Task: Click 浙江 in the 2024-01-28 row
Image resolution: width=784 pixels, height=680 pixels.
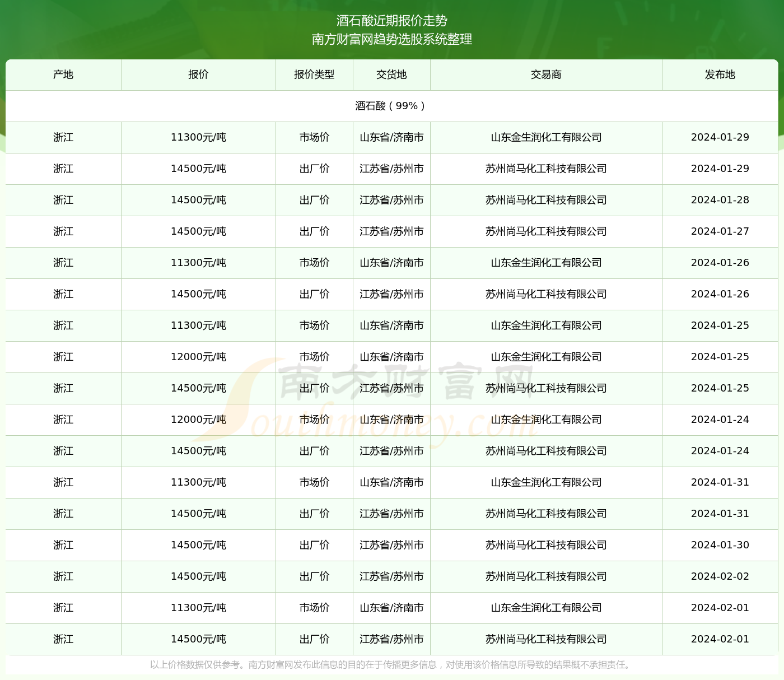Action: click(63, 200)
